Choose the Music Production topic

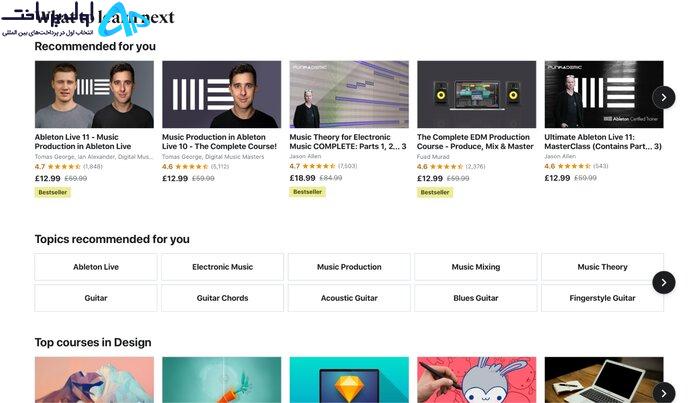tap(349, 267)
